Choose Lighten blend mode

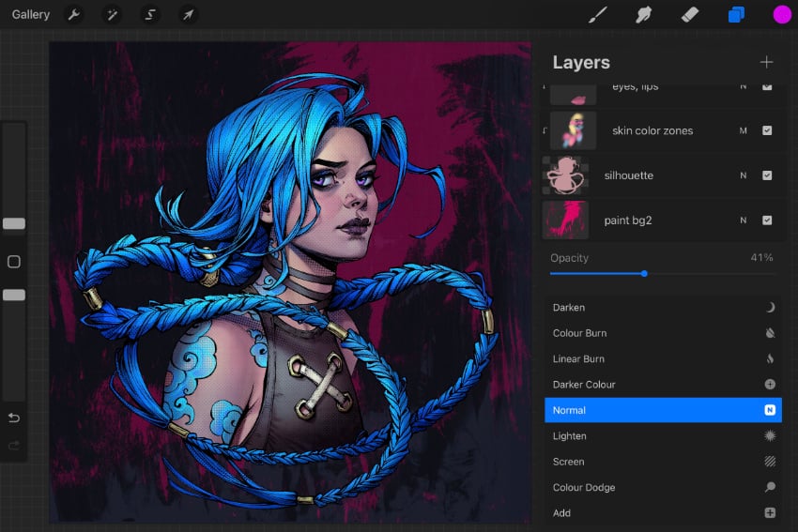click(x=663, y=436)
